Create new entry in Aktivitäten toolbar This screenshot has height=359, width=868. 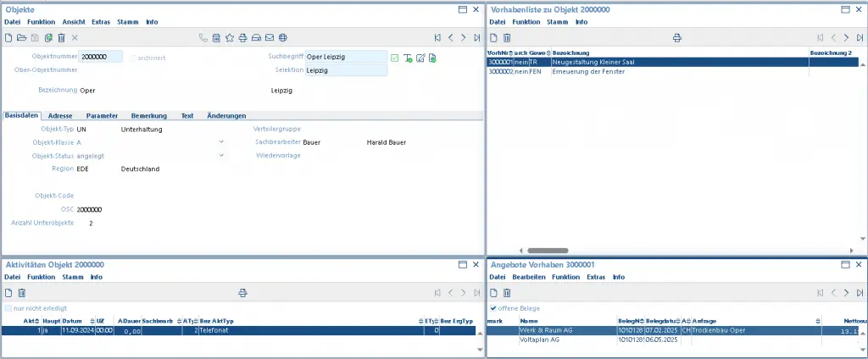tap(8, 292)
